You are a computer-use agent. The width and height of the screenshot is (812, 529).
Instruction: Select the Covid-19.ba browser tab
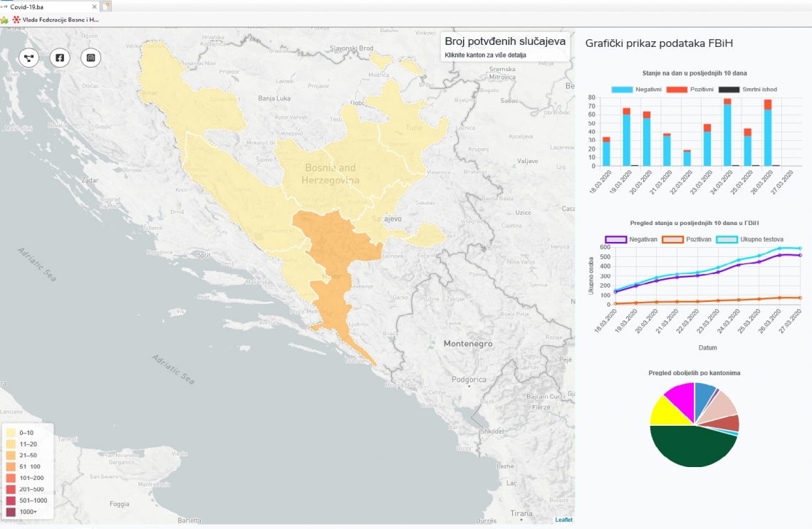tap(49, 6)
